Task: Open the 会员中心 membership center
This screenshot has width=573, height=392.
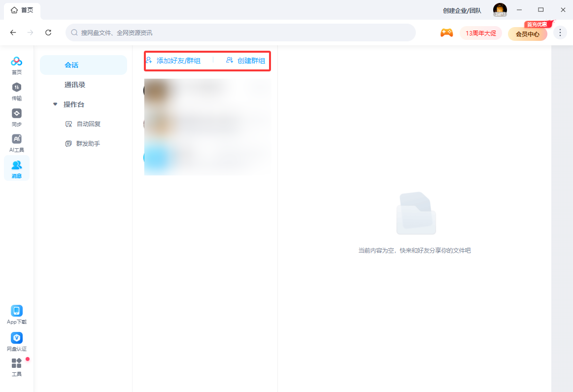Action: (527, 34)
